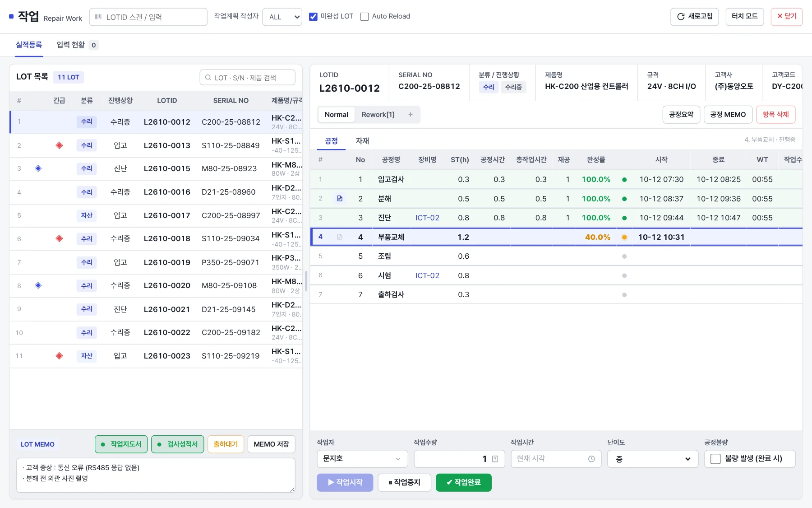Click the search magnifier icon in LOT search
Image resolution: width=812 pixels, height=508 pixels.
[x=208, y=78]
